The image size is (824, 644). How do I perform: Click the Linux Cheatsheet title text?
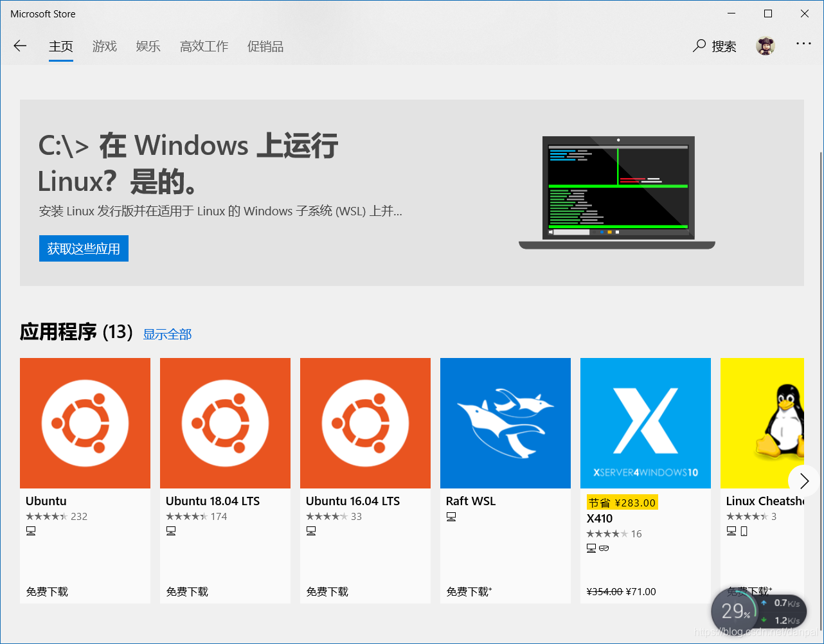click(765, 501)
